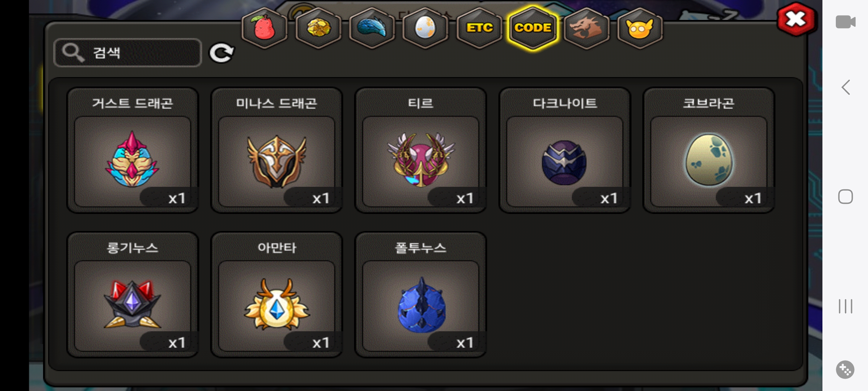Switch to the blue dragon head tab
Image resolution: width=868 pixels, height=391 pixels.
[x=372, y=28]
